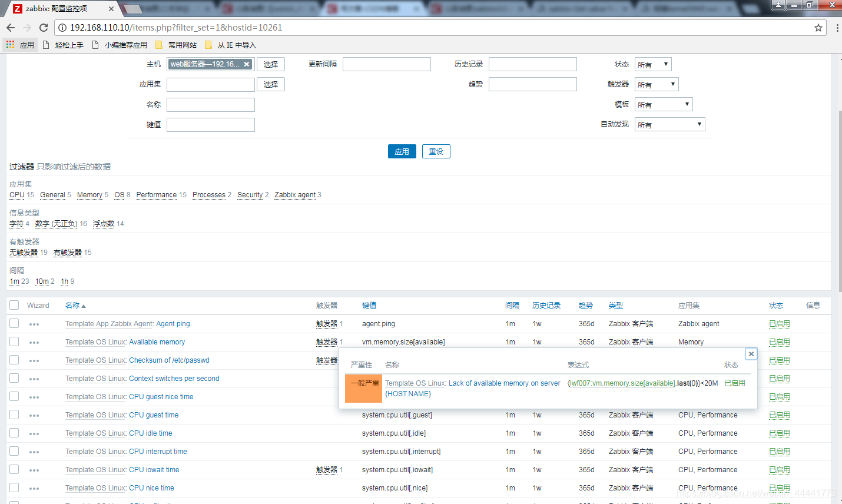The height and width of the screenshot is (504, 842).
Task: Open wizard dots for CPU nice time
Action: [34, 488]
